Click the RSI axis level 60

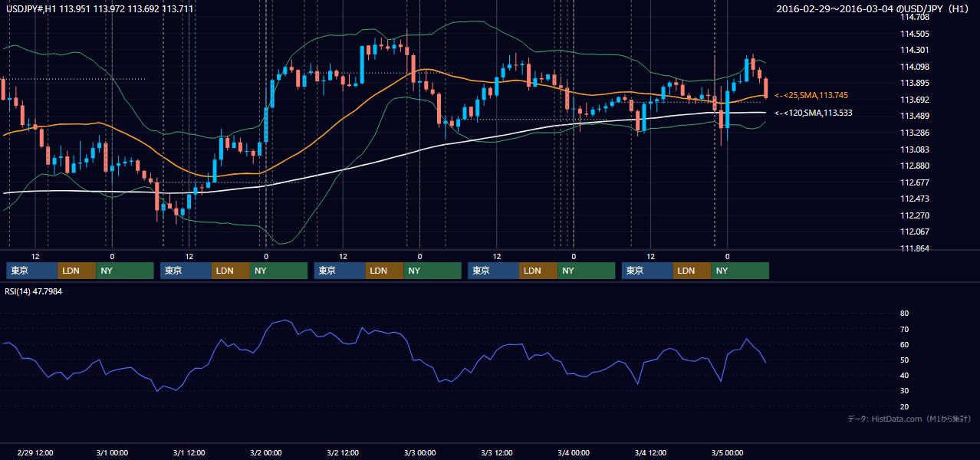[904, 344]
